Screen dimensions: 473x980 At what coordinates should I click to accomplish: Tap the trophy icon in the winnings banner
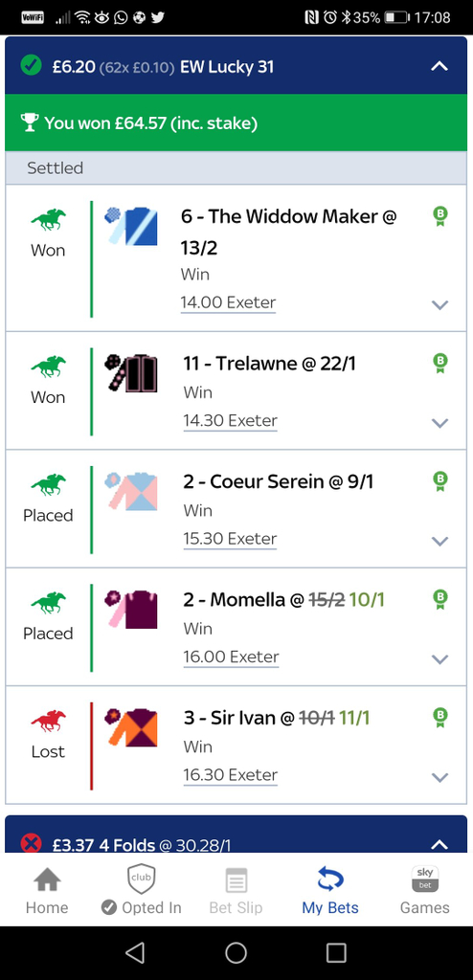coord(30,122)
